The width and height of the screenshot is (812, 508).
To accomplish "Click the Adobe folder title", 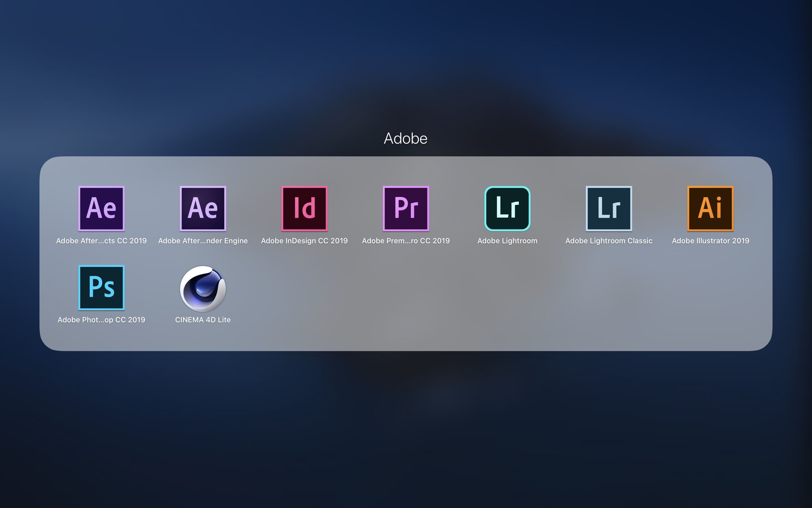I will pyautogui.click(x=406, y=138).
